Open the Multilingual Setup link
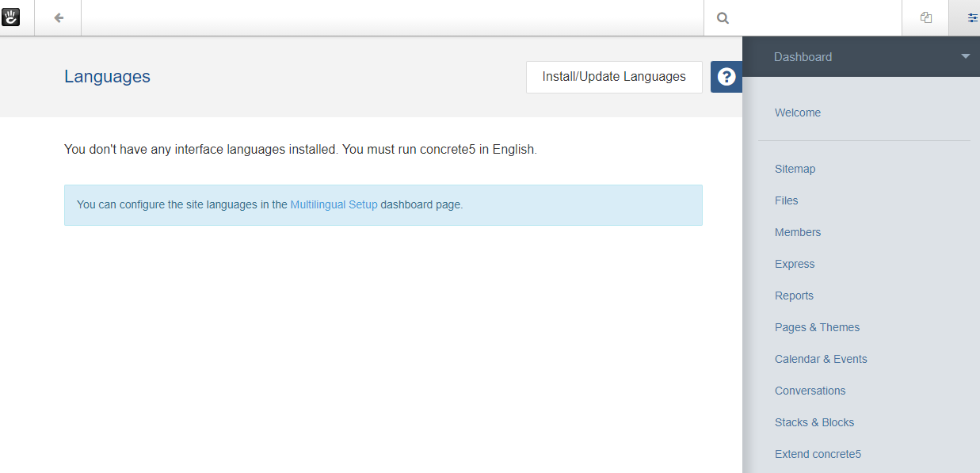 [x=334, y=204]
